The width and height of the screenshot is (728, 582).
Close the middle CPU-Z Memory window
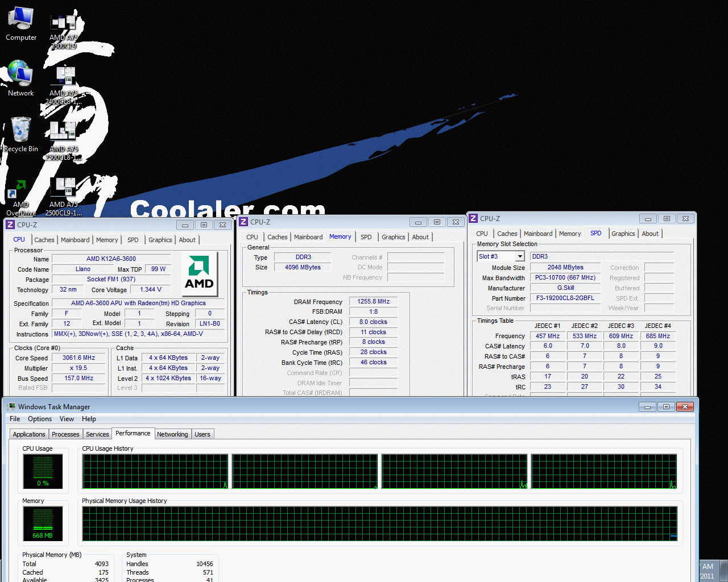pos(455,222)
